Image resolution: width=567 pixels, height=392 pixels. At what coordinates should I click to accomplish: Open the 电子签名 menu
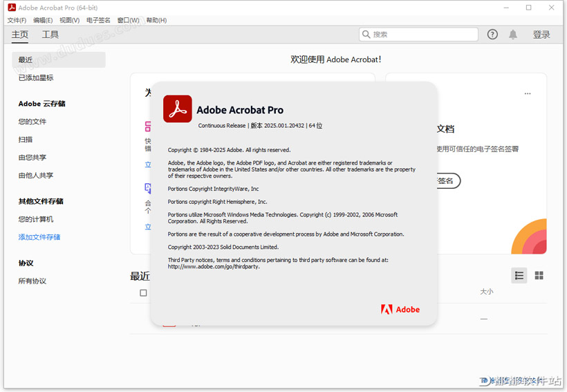pyautogui.click(x=98, y=20)
